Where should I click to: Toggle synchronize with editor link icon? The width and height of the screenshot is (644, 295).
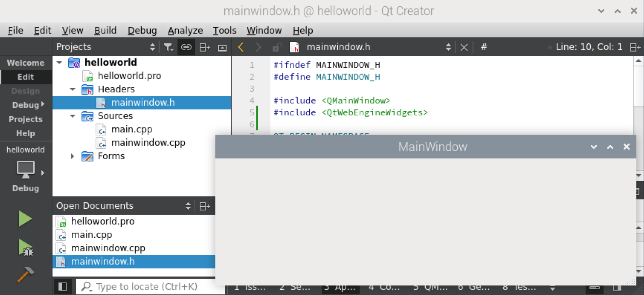[186, 47]
